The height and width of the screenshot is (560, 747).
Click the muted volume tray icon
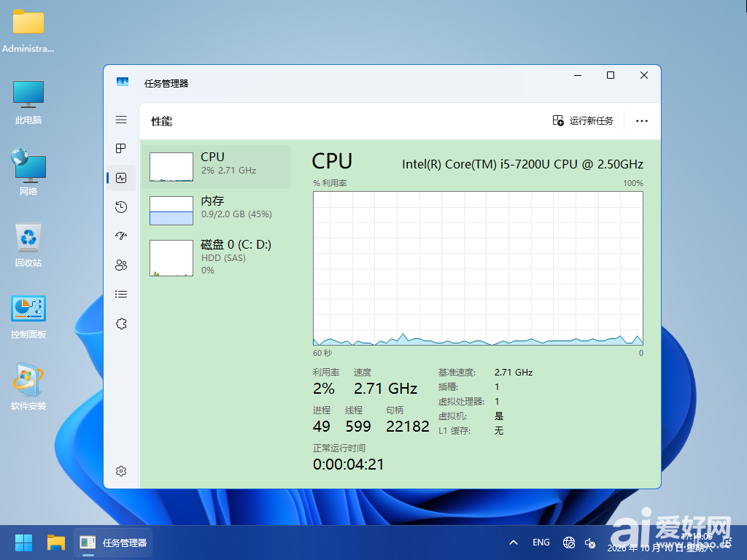589,542
